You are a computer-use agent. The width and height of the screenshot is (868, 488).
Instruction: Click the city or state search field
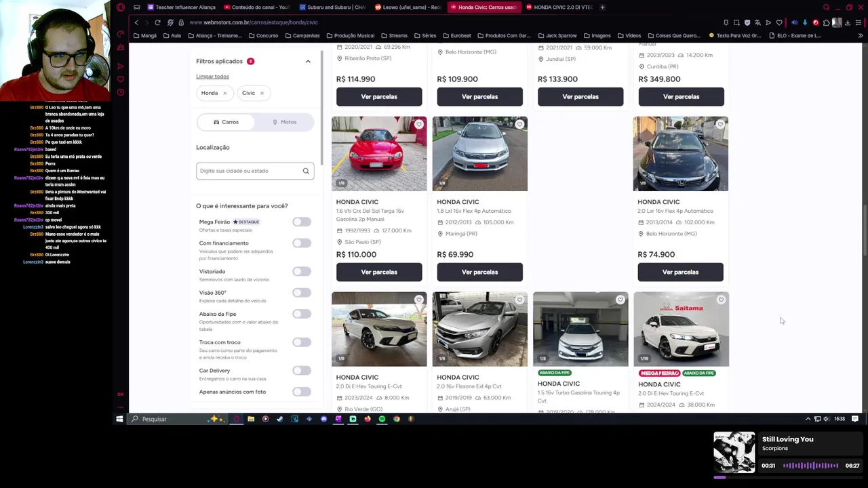pos(255,171)
